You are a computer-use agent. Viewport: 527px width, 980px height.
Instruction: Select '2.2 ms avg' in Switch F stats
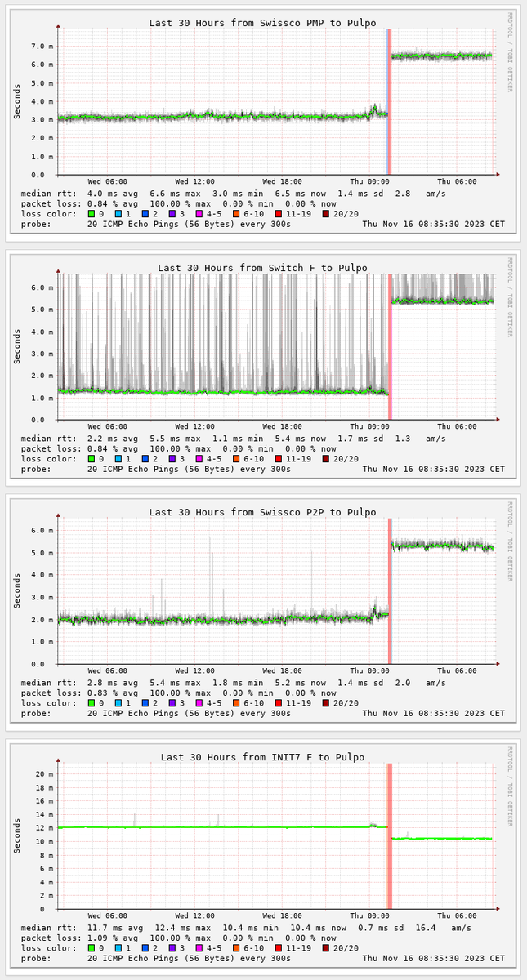pos(115,439)
